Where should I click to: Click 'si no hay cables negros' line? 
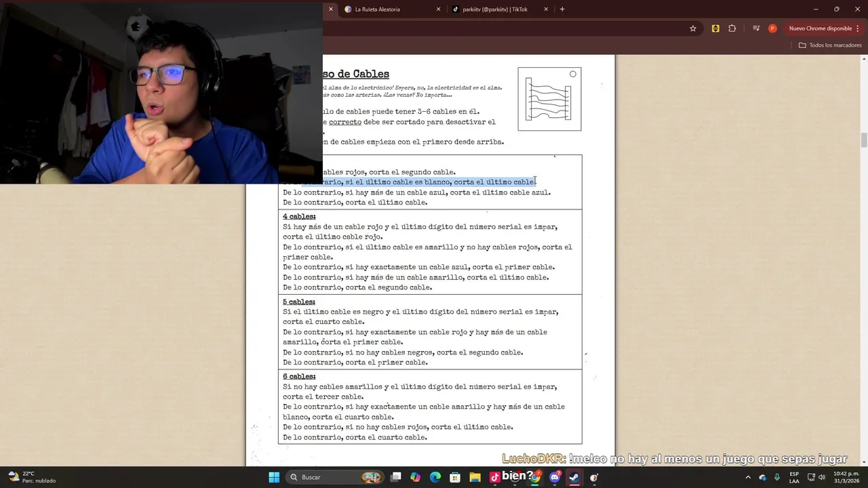403,352
